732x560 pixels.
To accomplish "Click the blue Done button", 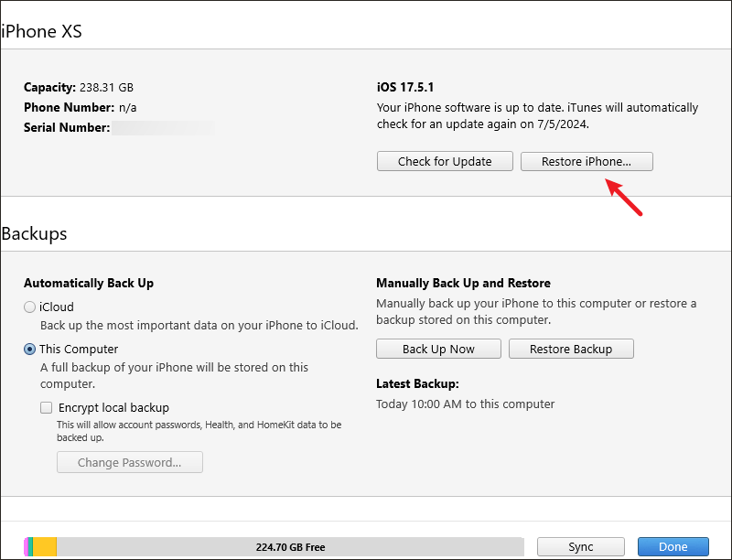I will 673,547.
